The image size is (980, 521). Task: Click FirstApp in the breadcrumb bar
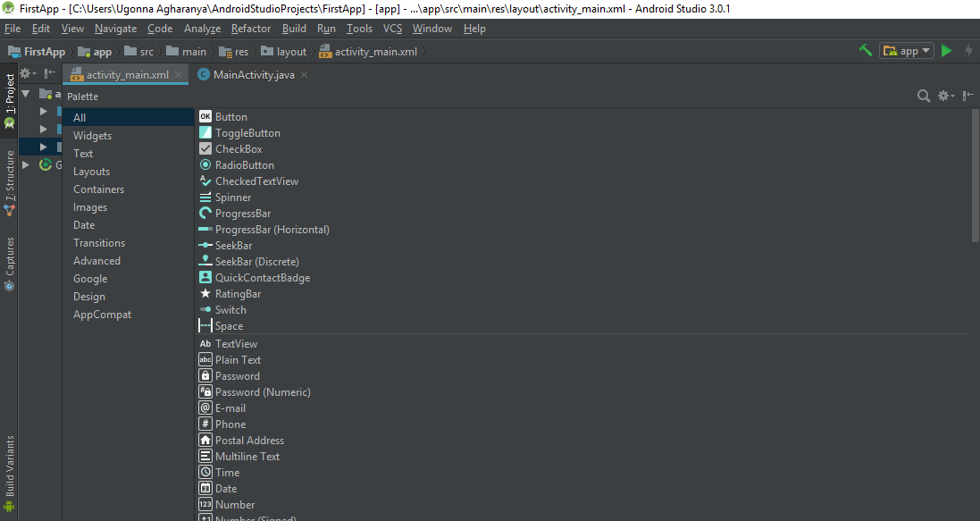coord(37,51)
